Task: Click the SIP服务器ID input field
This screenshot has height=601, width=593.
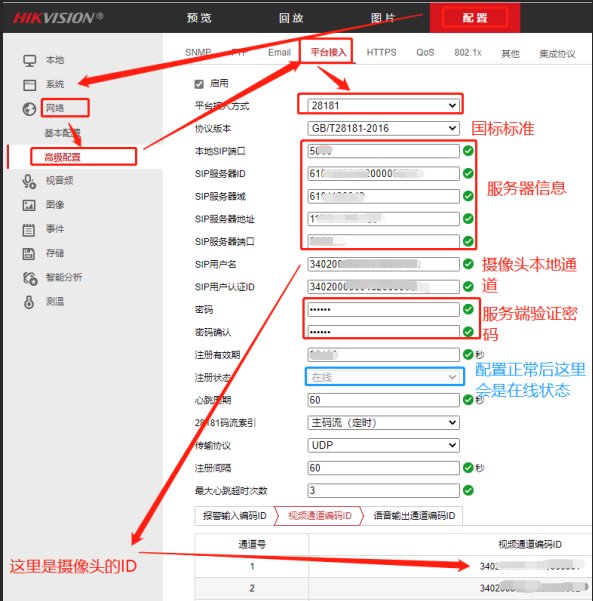Action: (x=383, y=173)
